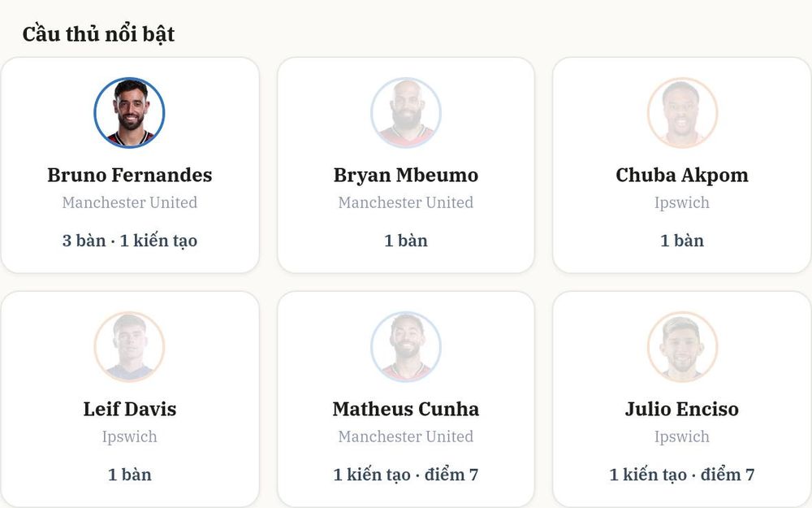
Task: Click Manchester United under Bruno Fernandes
Action: tap(129, 202)
